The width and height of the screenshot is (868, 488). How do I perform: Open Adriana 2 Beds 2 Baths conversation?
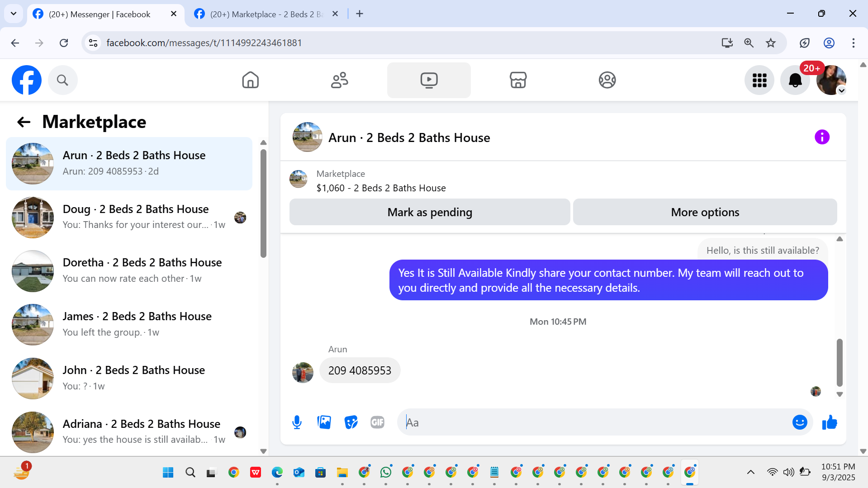[129, 432]
